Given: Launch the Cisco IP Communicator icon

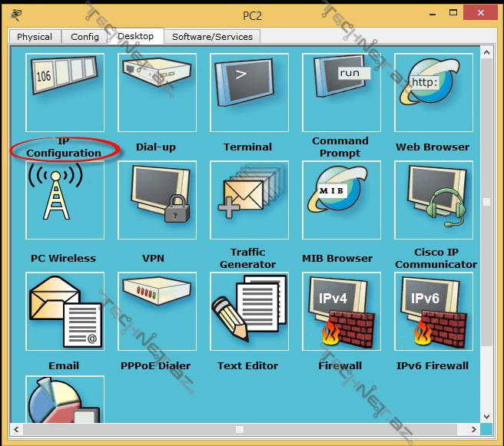Looking at the screenshot, I should tap(433, 200).
